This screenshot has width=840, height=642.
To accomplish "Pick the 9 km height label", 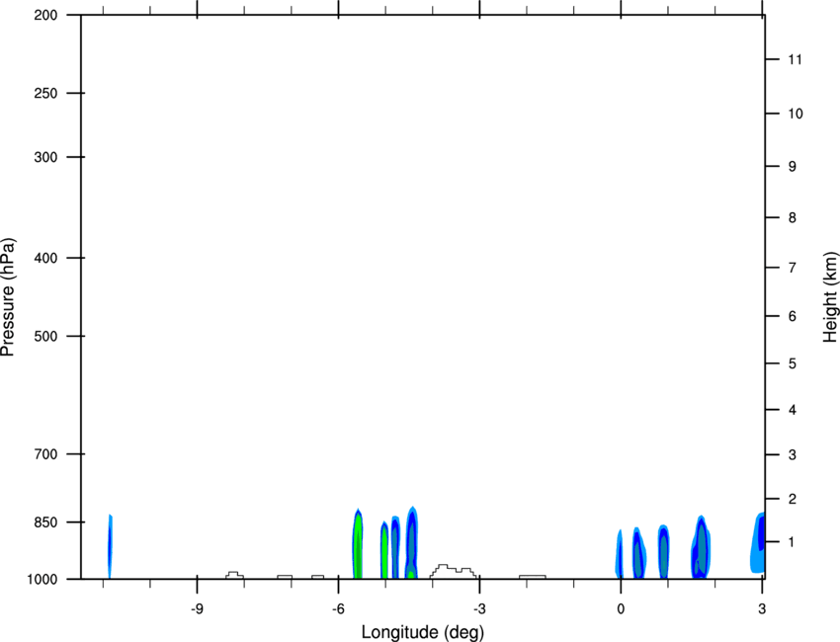I will [792, 167].
